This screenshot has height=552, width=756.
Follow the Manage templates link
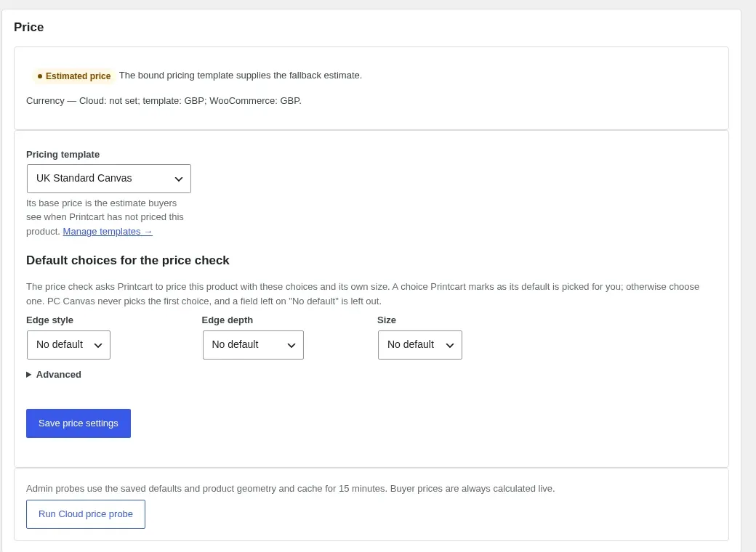pyautogui.click(x=108, y=231)
